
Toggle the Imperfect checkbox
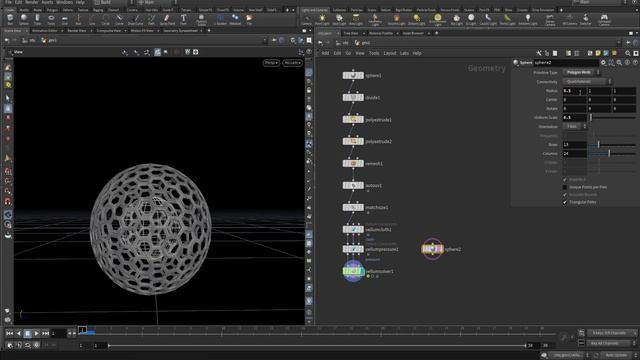tap(565, 180)
